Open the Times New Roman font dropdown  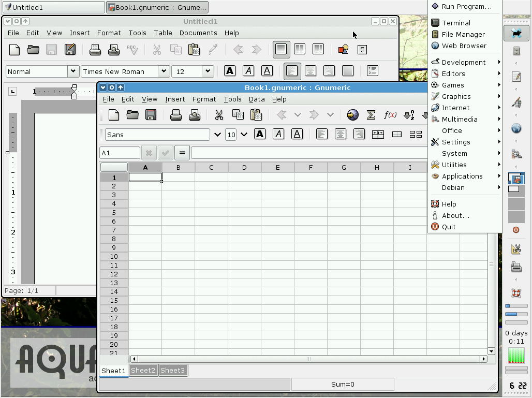[164, 71]
